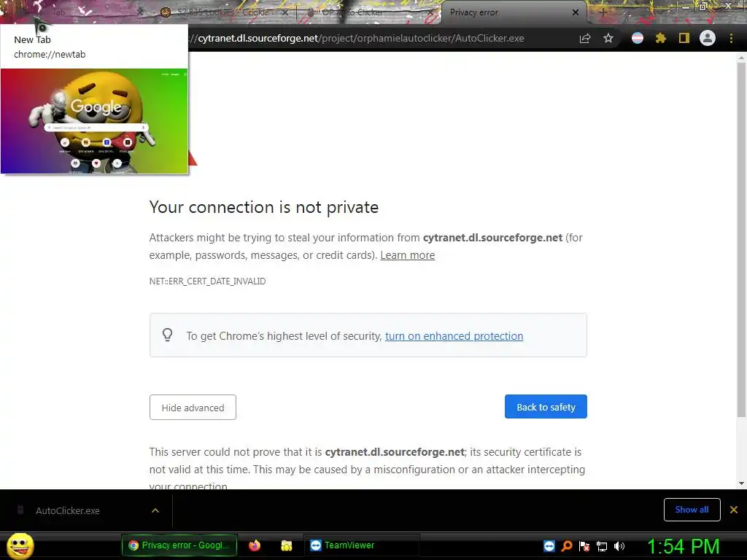Bookmark this page with the star icon
This screenshot has width=747, height=560.
(608, 39)
